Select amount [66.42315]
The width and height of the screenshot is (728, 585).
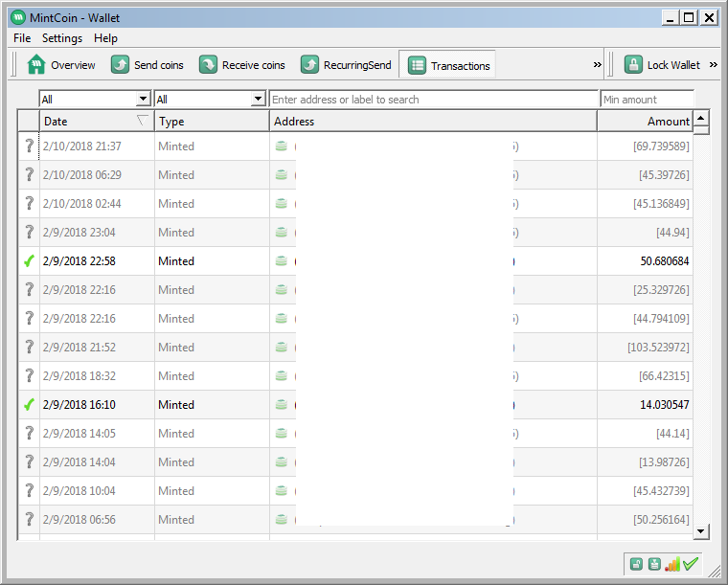(x=664, y=375)
